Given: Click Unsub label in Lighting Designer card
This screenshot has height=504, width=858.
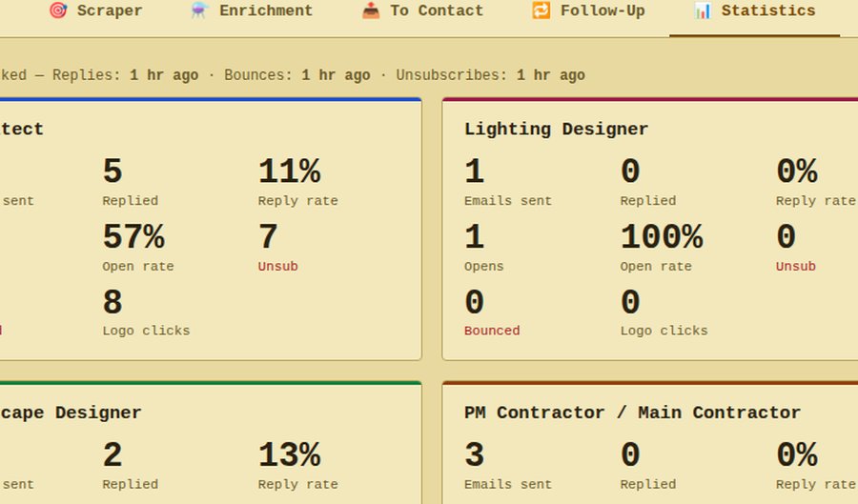Looking at the screenshot, I should (x=796, y=266).
